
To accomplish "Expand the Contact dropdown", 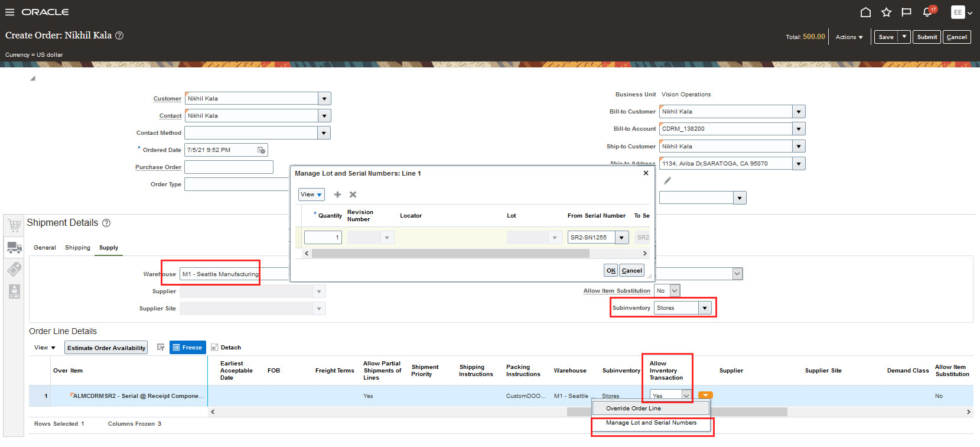I will (x=324, y=116).
